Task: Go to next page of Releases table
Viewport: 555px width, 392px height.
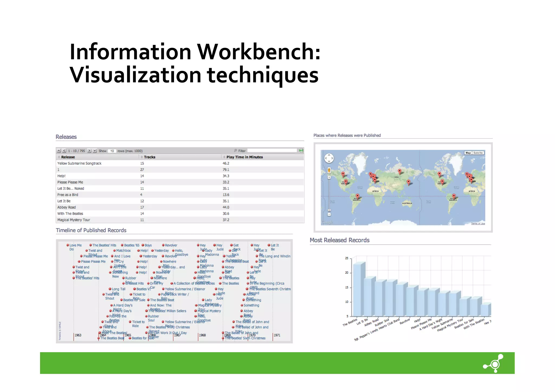Action: point(89,151)
